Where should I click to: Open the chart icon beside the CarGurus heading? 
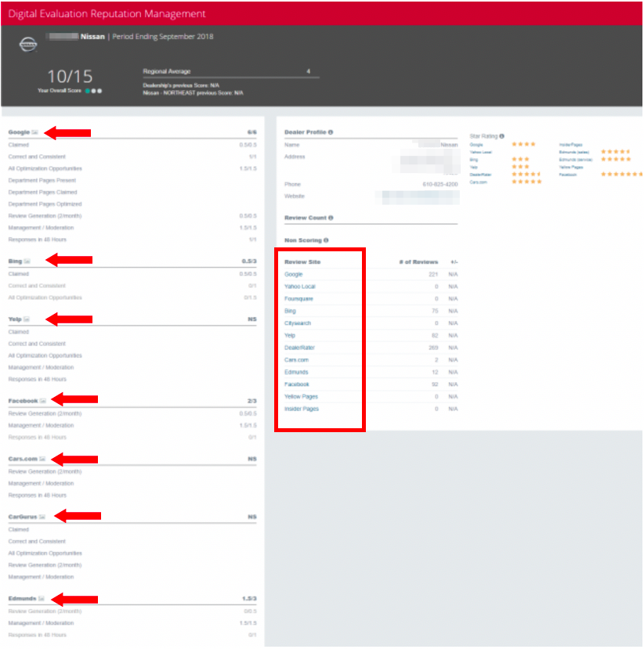click(42, 517)
